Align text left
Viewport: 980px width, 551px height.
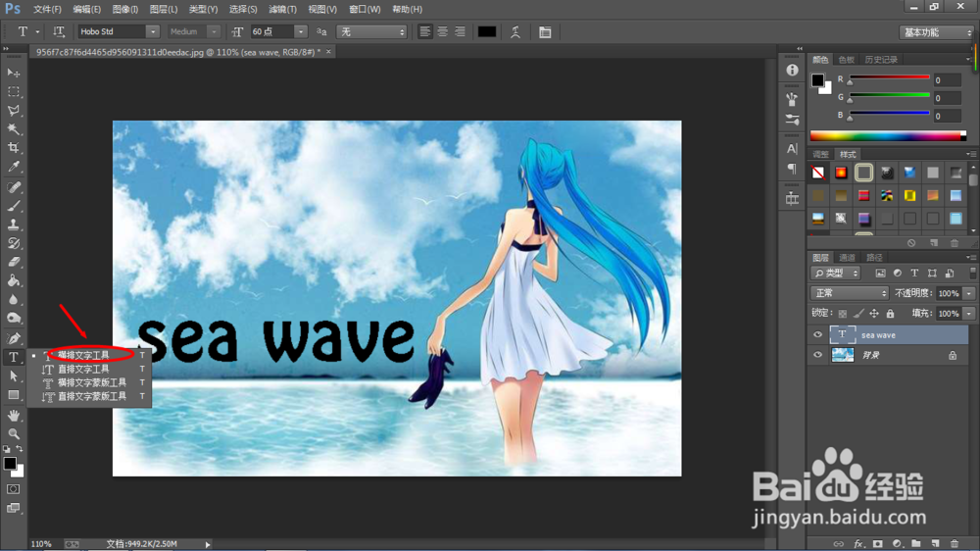(425, 32)
